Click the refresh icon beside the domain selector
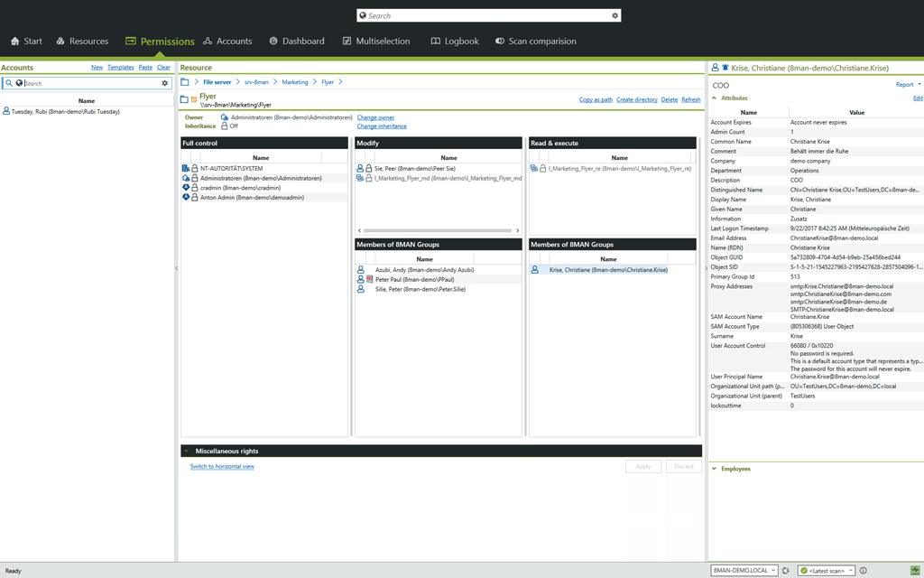Screen dimensions: 924x578 coord(787,570)
